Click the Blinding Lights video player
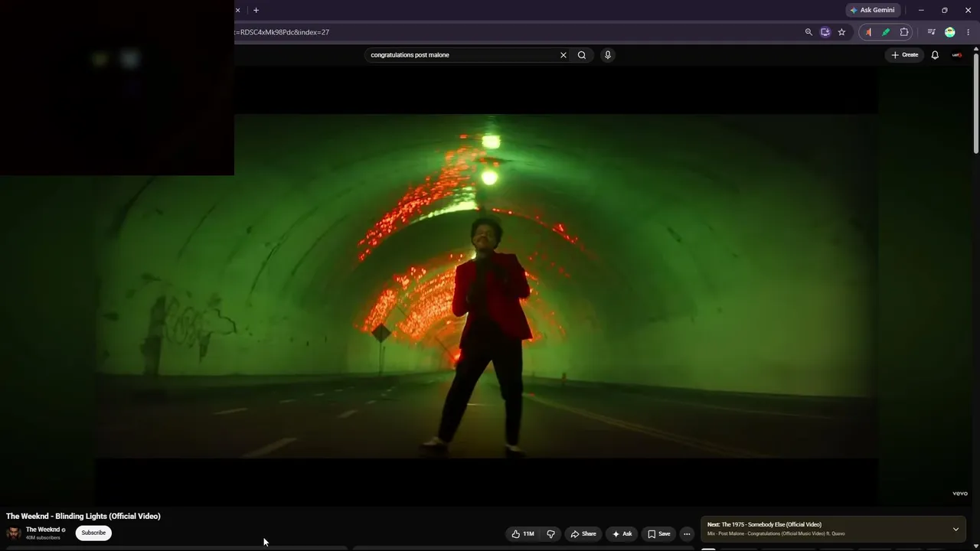Viewport: 980px width, 551px height. [x=487, y=286]
